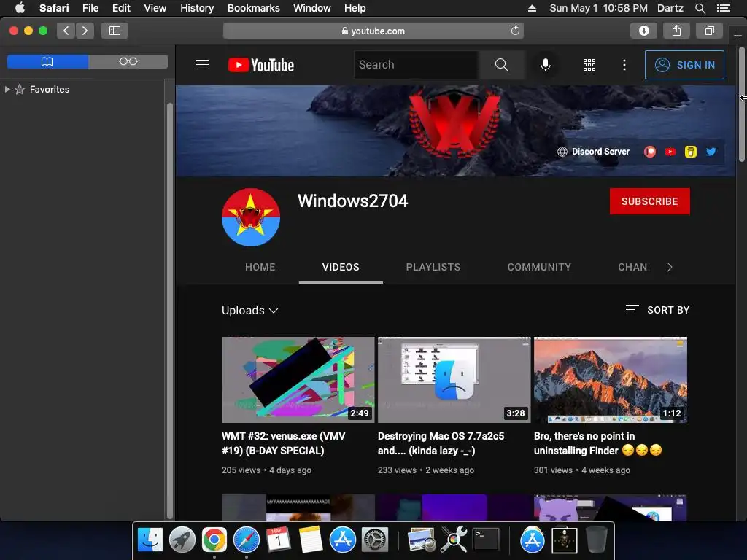The height and width of the screenshot is (560, 747).
Task: Toggle the Safari sidebar button
Action: pyautogui.click(x=115, y=31)
